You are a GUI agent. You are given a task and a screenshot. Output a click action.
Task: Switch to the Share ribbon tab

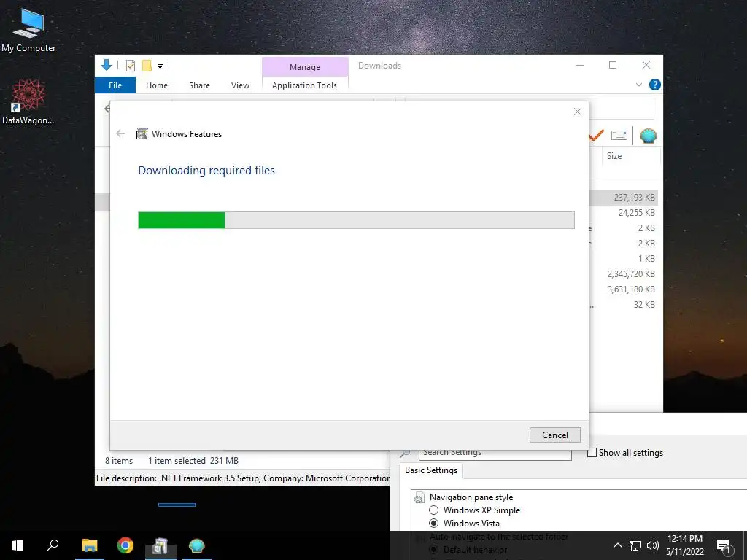tap(199, 85)
